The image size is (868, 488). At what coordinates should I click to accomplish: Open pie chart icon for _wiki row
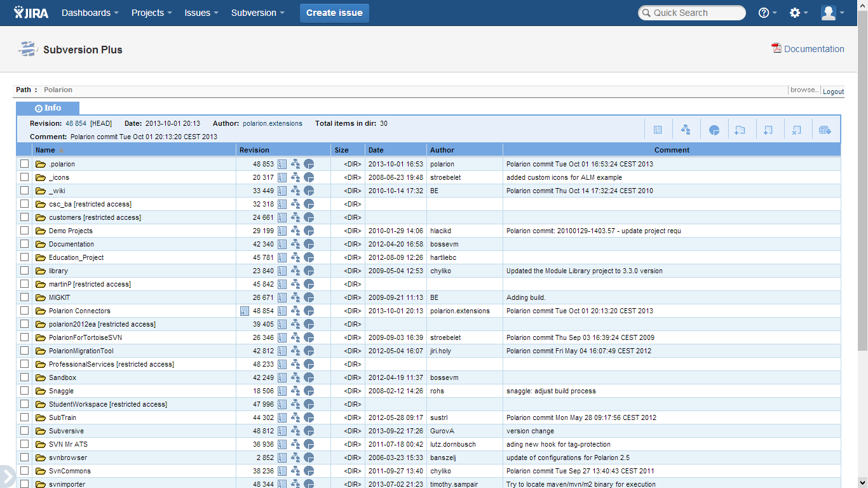[309, 191]
